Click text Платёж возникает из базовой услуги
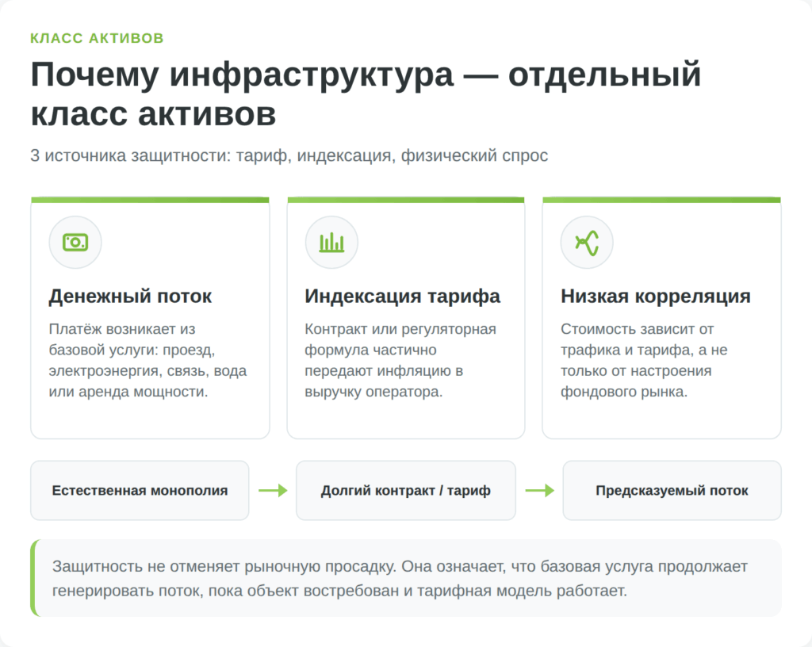The image size is (812, 647). click(x=147, y=360)
